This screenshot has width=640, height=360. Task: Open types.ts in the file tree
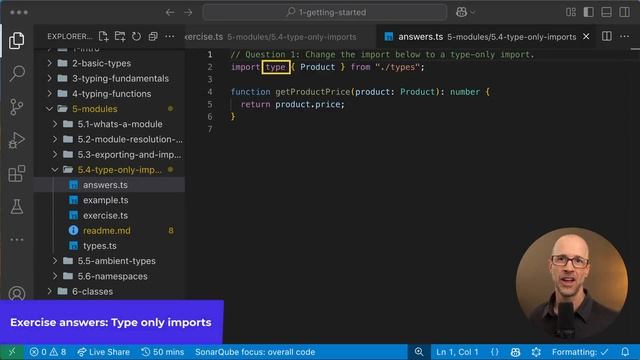pos(109,246)
